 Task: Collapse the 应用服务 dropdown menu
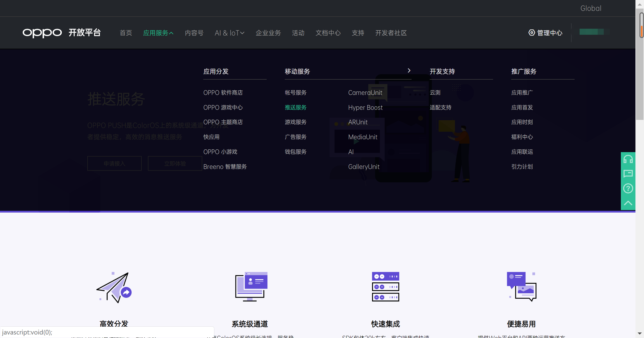click(x=158, y=33)
